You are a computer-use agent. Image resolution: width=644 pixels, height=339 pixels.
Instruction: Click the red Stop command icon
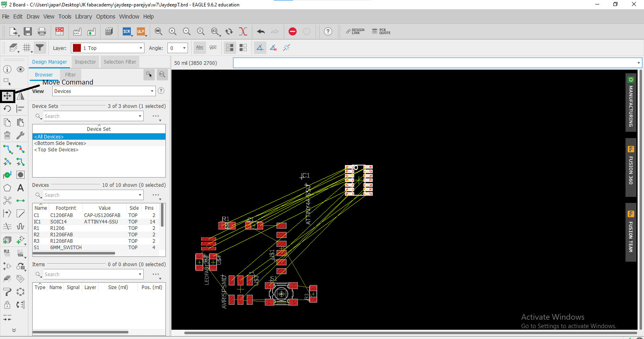pos(293,31)
